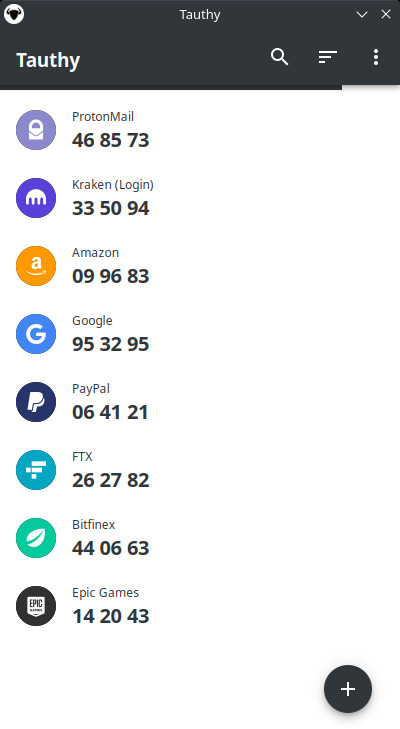Screen dimensions: 400x729
Task: Select the Amazon orange logo icon
Action: 36,266
